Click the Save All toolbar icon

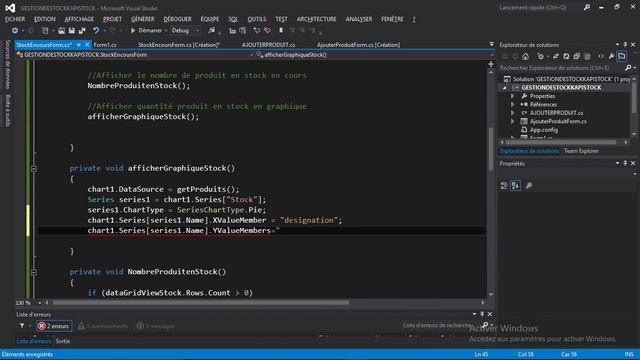point(82,31)
